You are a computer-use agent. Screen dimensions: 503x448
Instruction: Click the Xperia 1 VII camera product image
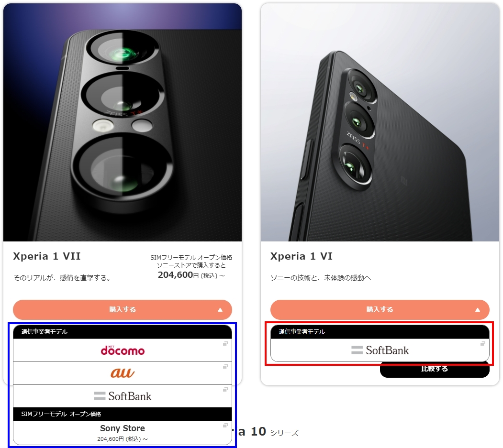(x=122, y=122)
